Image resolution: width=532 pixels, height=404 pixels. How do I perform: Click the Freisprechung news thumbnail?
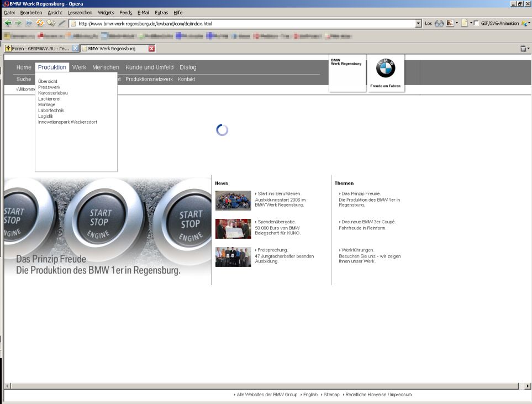coord(233,256)
